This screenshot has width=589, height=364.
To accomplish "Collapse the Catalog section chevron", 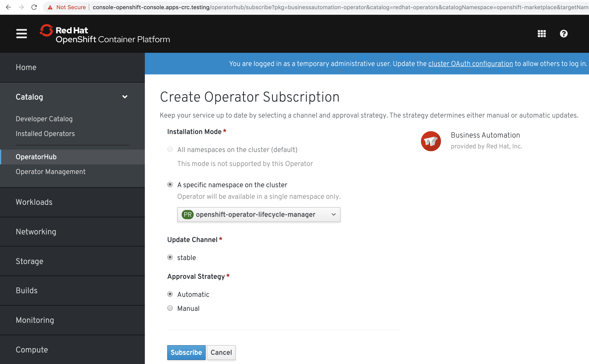I will coord(124,97).
